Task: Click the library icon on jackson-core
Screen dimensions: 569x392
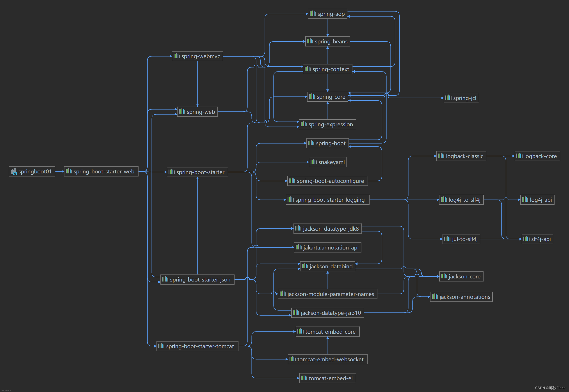Action: (x=444, y=276)
